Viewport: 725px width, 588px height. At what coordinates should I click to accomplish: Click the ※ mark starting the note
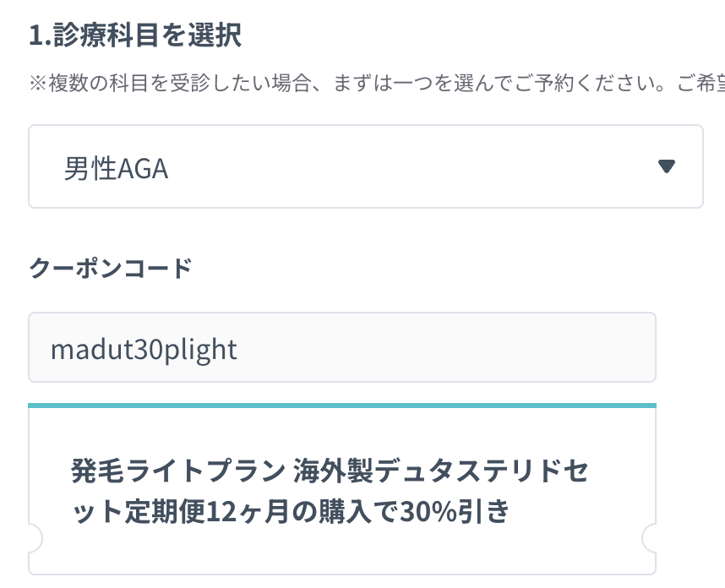(x=35, y=86)
